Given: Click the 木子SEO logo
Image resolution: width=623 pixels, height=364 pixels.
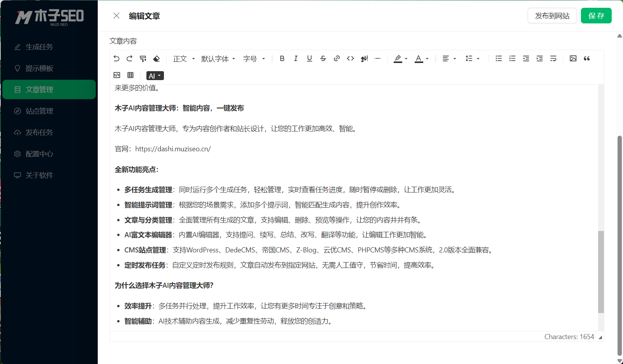Looking at the screenshot, I should tap(49, 17).
